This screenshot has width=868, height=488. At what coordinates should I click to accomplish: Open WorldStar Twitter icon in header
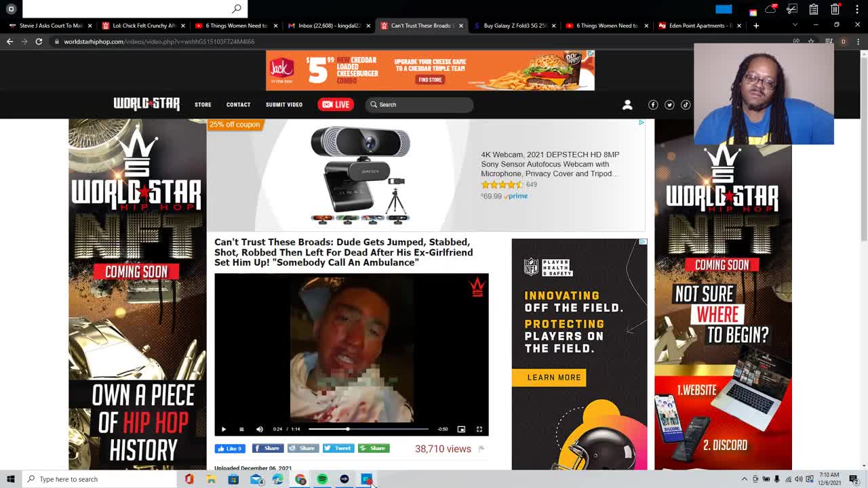pyautogui.click(x=669, y=104)
